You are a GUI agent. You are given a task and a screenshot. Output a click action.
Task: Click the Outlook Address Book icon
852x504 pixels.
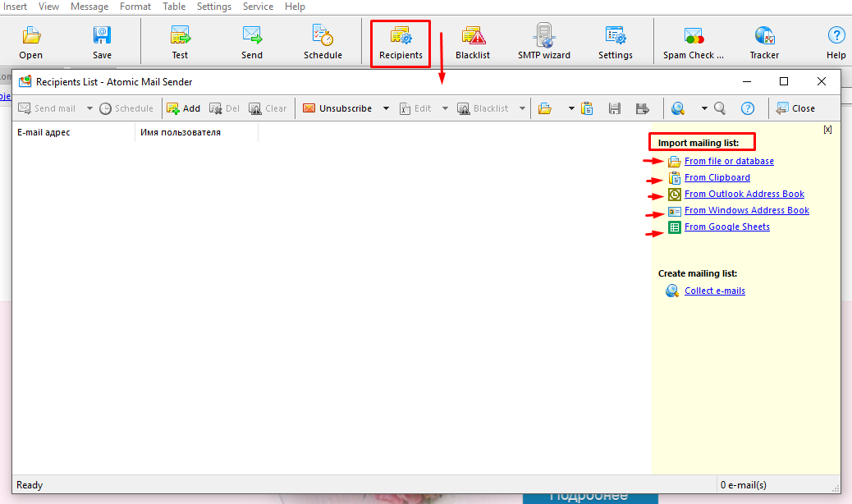click(x=675, y=194)
